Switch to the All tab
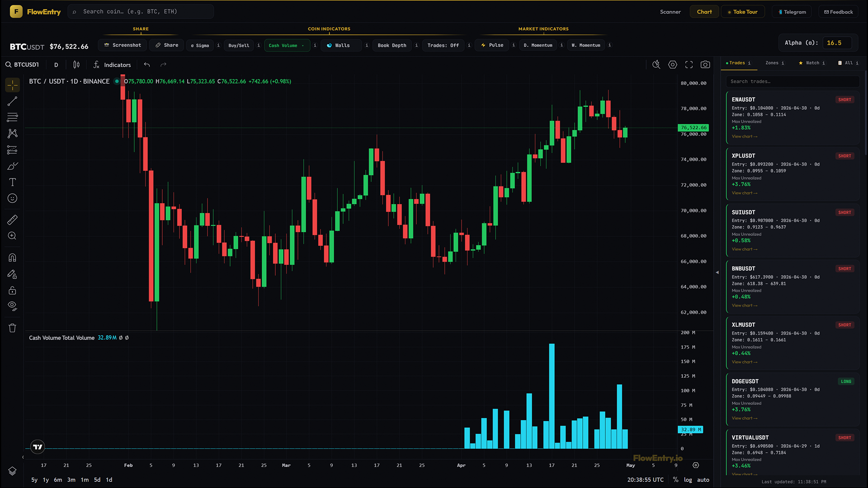868x488 pixels. click(849, 63)
